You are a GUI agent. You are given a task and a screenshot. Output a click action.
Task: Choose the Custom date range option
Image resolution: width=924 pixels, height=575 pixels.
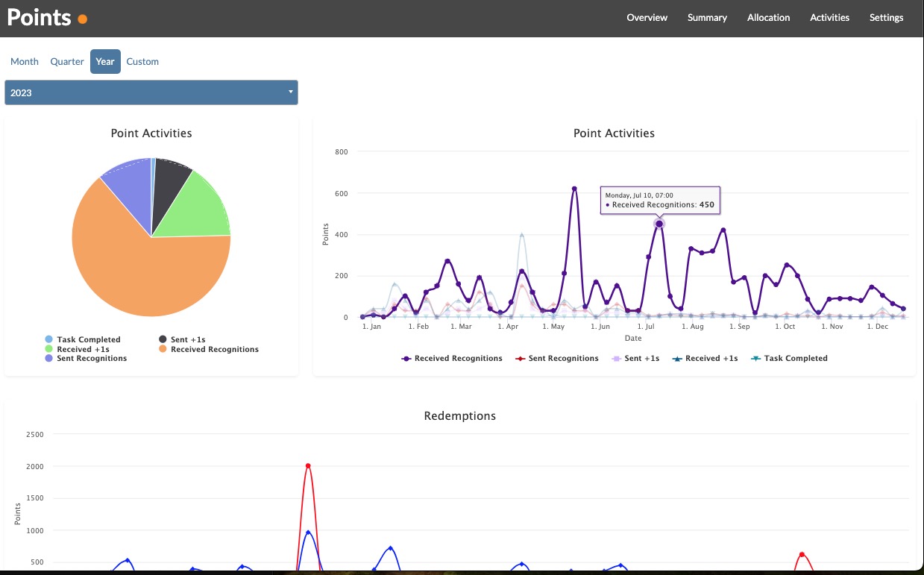point(142,62)
